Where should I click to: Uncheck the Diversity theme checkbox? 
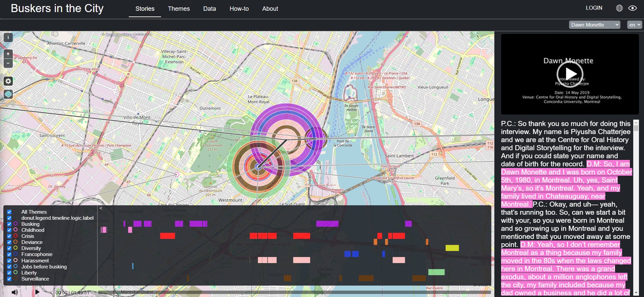[x=9, y=248]
